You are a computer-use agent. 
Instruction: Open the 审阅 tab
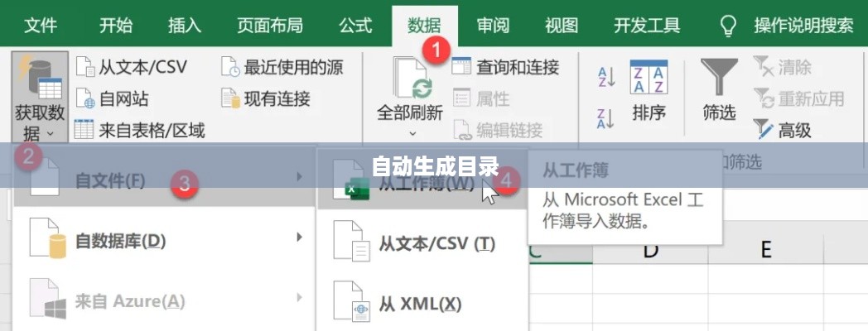494,26
